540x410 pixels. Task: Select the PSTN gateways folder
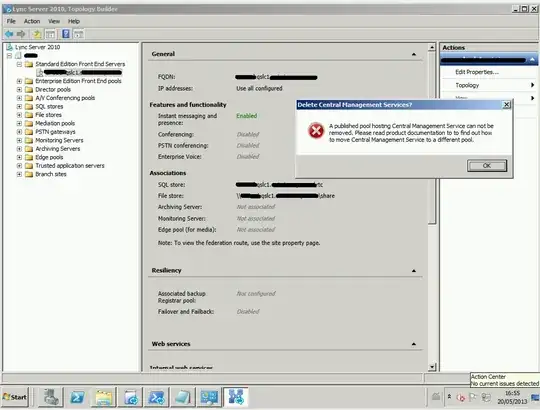coord(55,132)
